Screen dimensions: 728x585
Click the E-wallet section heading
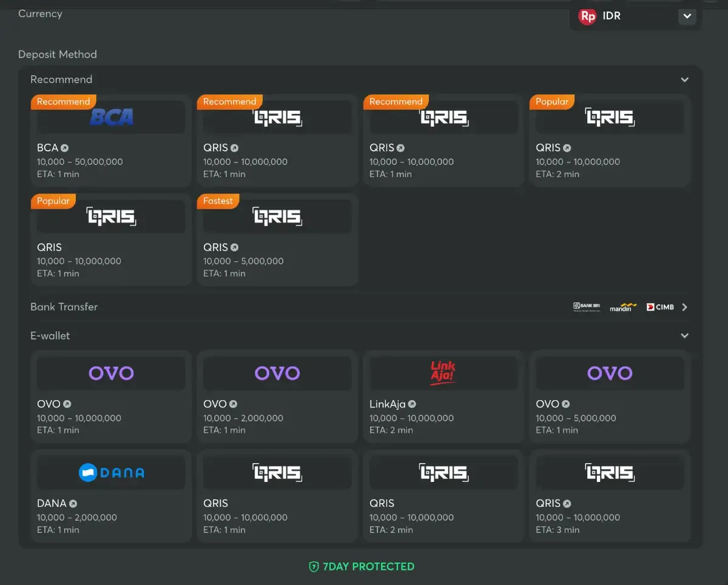[x=50, y=335]
